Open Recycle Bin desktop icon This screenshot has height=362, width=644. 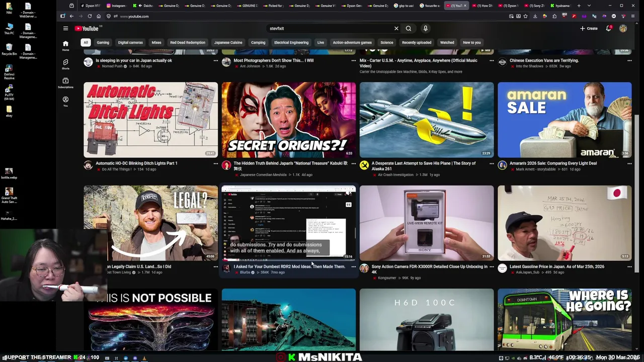[x=9, y=48]
